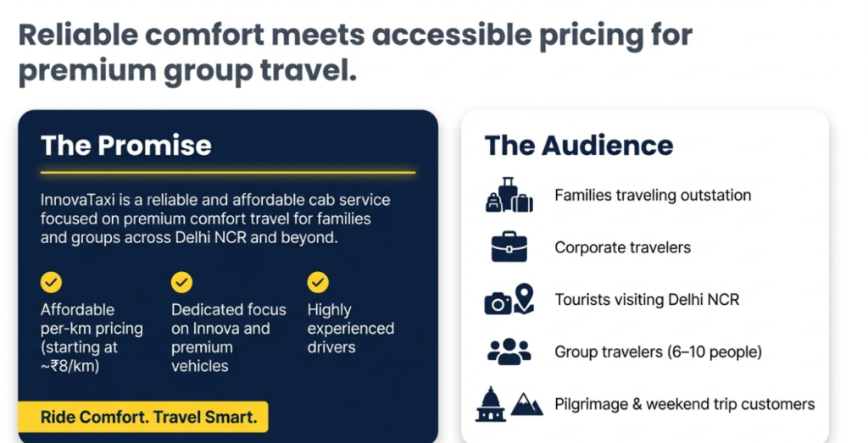Select Group travelers (6–10 people) text

point(658,352)
